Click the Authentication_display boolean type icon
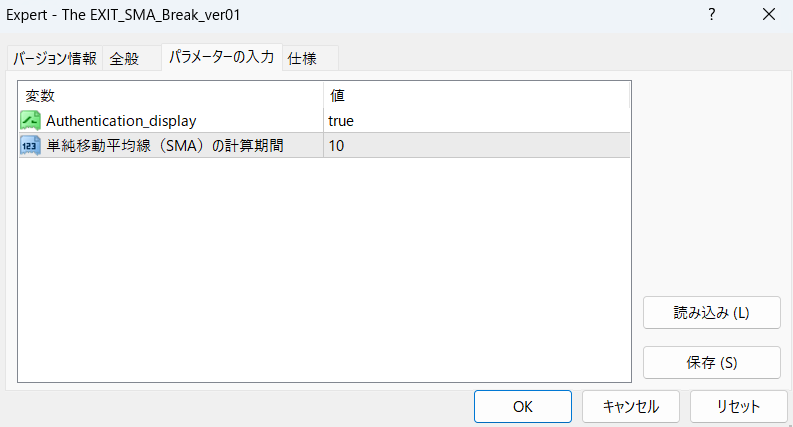 (x=30, y=121)
